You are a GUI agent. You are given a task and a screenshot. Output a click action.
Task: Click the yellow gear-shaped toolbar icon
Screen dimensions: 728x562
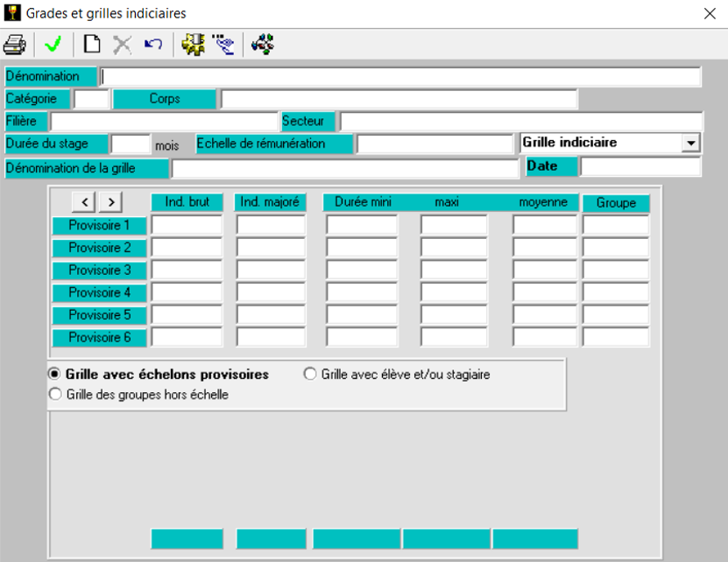(x=193, y=44)
